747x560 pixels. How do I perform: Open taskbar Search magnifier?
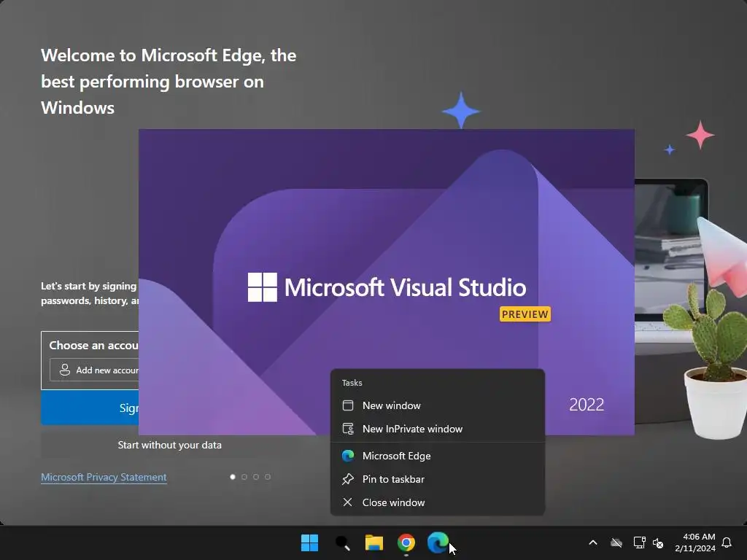pyautogui.click(x=343, y=542)
